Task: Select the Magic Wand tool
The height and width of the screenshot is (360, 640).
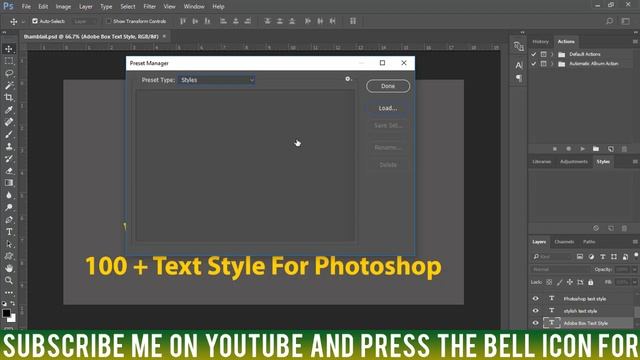Action: 9,85
